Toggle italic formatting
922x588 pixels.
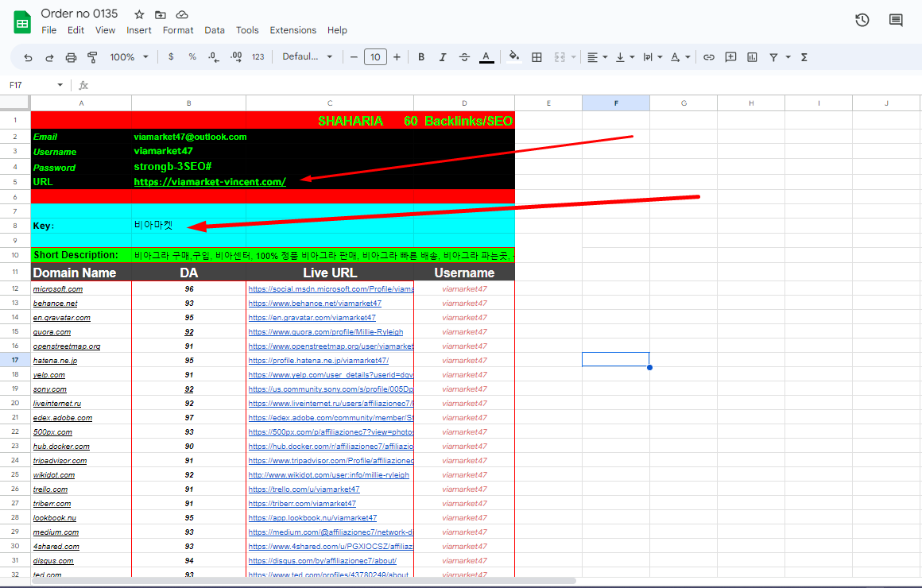[443, 56]
